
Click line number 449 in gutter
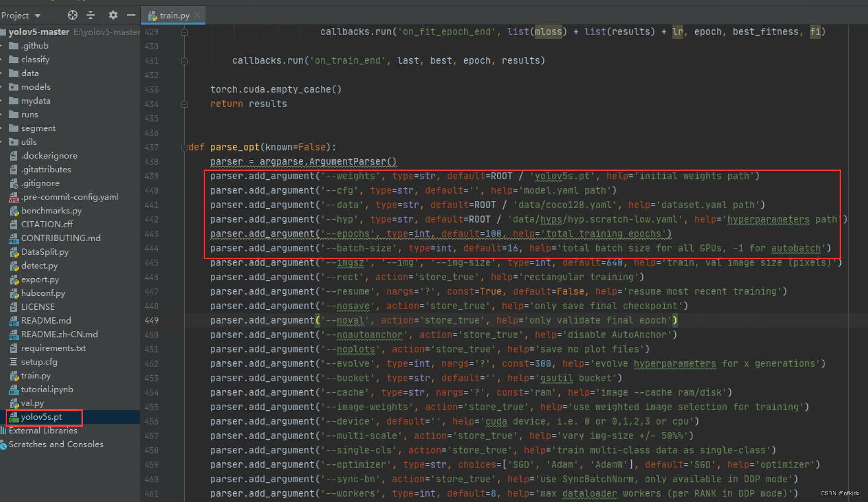coord(152,321)
